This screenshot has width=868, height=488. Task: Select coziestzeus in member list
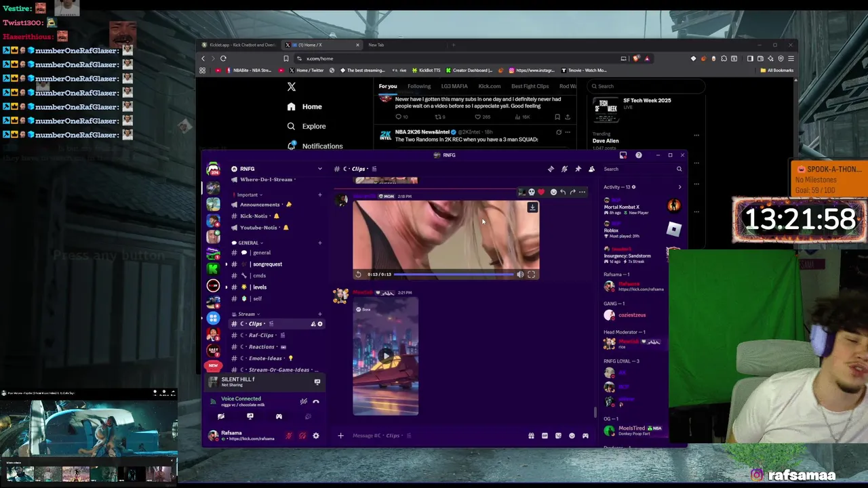(x=632, y=315)
